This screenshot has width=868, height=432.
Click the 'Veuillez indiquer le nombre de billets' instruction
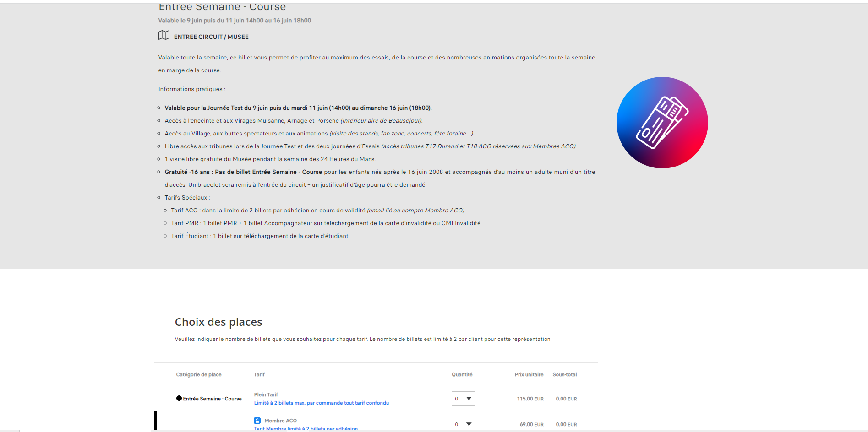(363, 339)
